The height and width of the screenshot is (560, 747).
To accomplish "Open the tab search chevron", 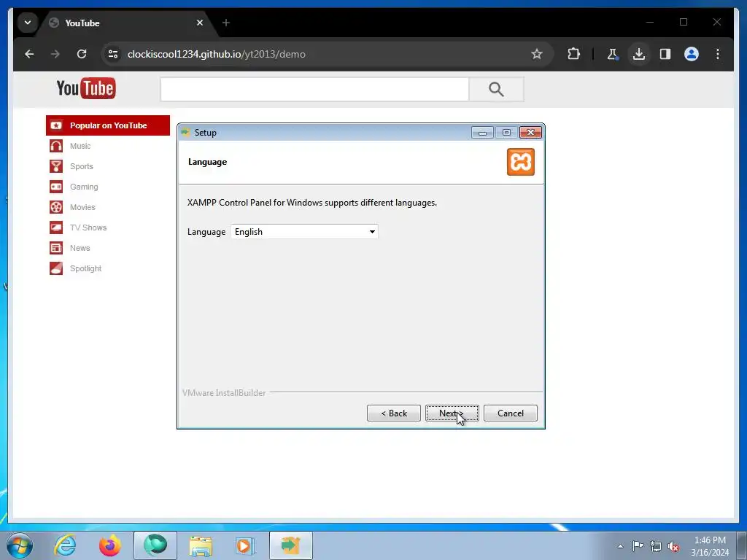I will (28, 23).
